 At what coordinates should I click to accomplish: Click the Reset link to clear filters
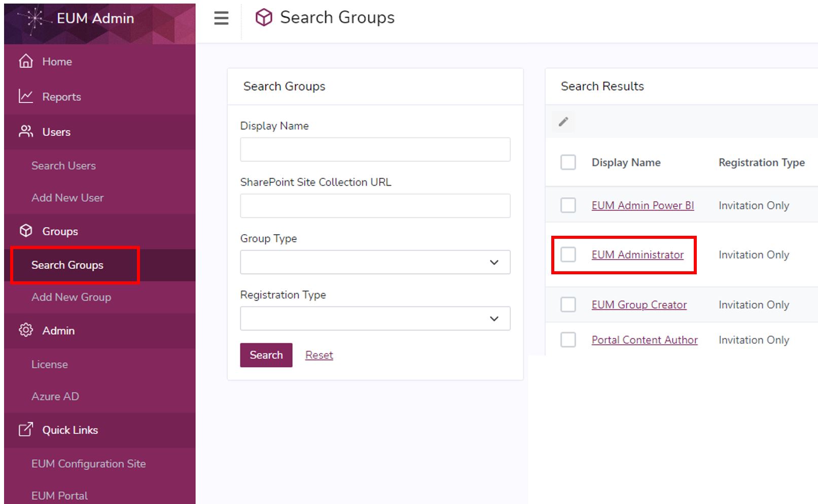318,355
